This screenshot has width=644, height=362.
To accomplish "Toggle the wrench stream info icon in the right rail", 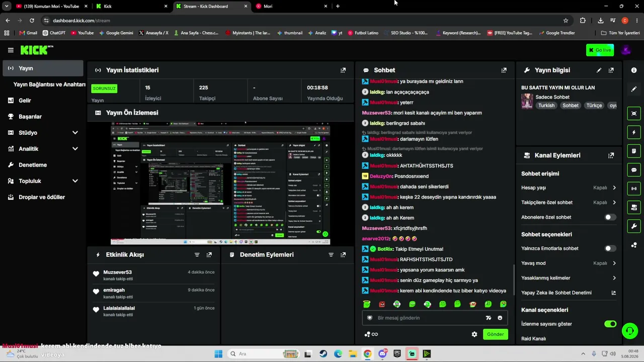I will tap(634, 226).
